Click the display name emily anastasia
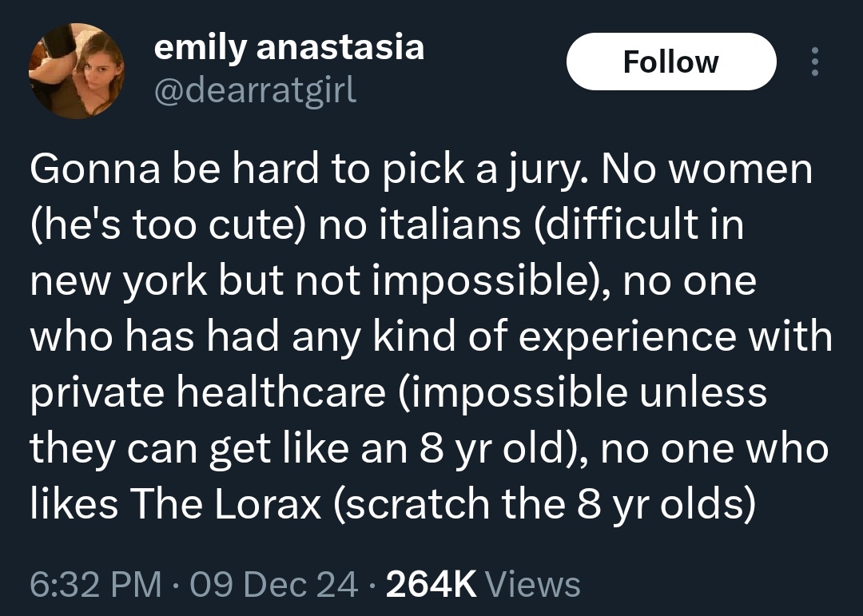Screen dimensions: 863x616 point(289,47)
